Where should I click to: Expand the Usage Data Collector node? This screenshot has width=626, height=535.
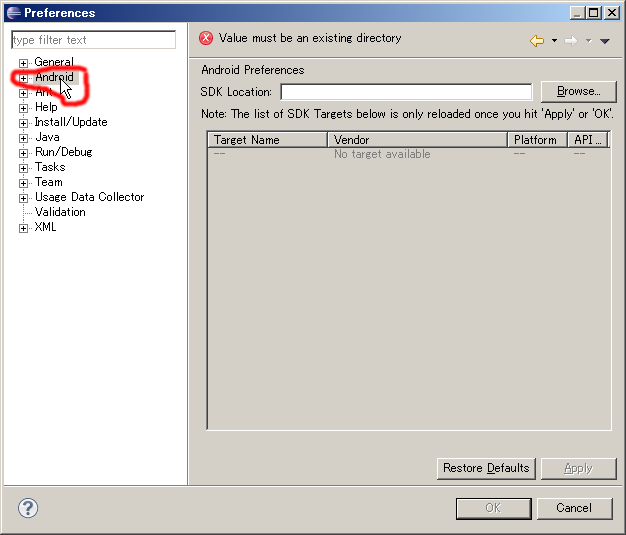tap(23, 198)
